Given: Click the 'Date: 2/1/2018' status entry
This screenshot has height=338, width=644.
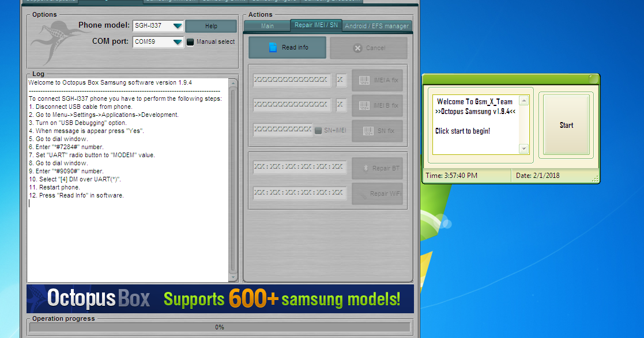Looking at the screenshot, I should point(537,176).
